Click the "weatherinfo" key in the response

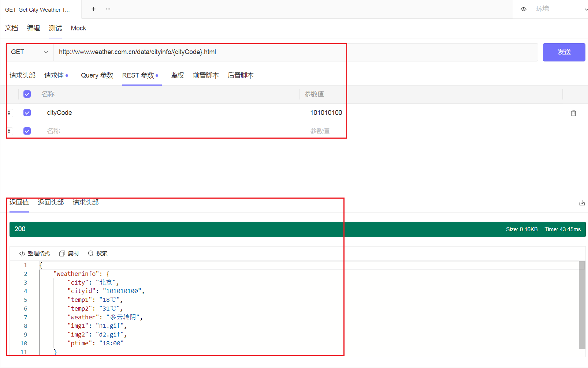coord(76,274)
